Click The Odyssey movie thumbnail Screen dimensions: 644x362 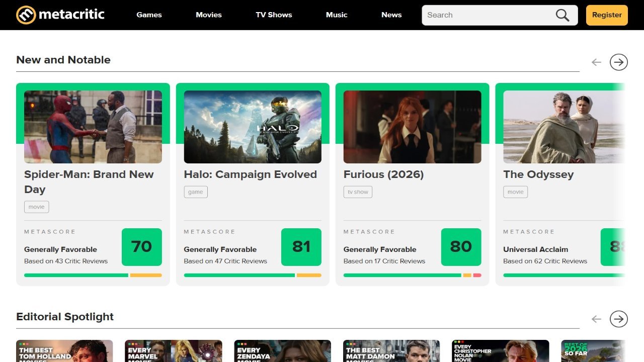(563, 127)
